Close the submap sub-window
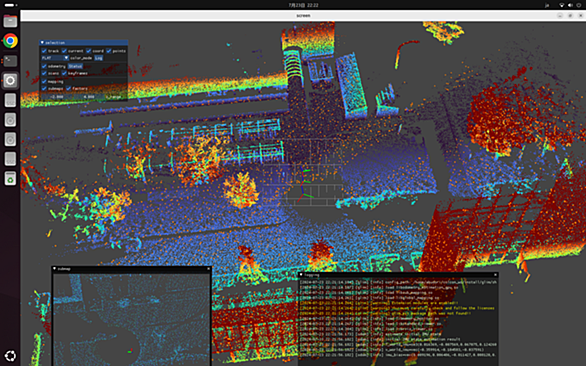 (x=208, y=269)
